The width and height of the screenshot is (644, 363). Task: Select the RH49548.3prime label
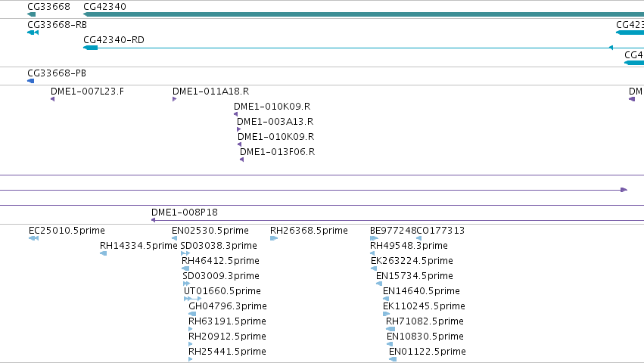(x=409, y=246)
